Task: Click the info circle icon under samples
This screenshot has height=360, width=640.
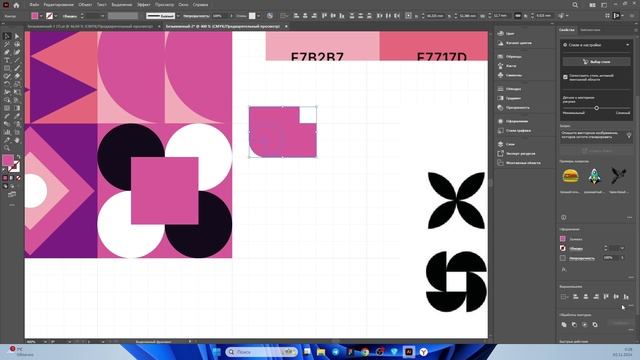Action: [564, 217]
